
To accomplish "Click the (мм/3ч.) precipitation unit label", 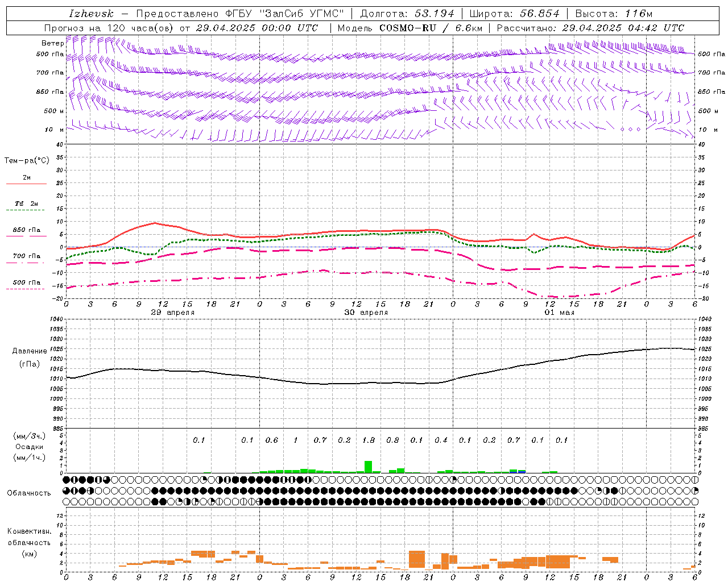I will pyautogui.click(x=30, y=436).
